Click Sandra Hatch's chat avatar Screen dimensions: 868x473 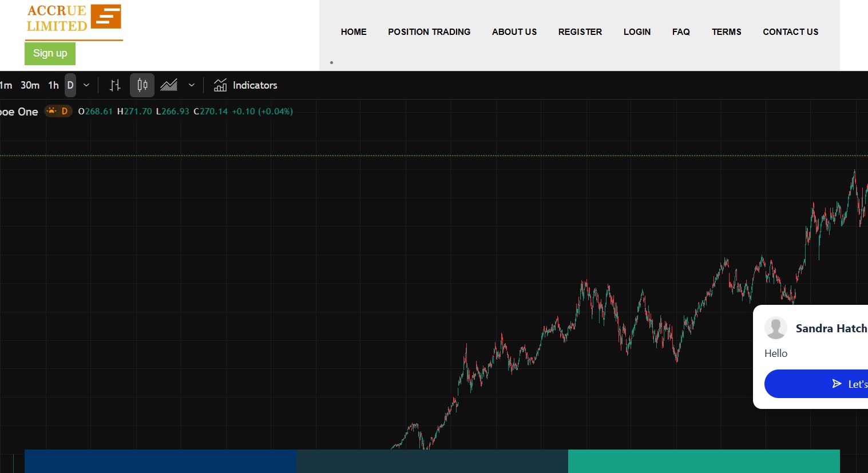[x=776, y=328]
